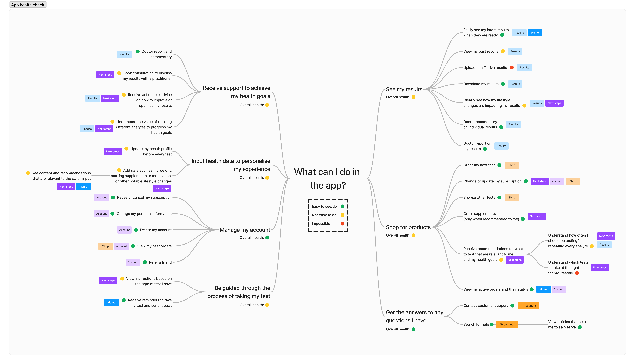
Task: Click the "View articles that help me to self-serve" node
Action: point(566,324)
